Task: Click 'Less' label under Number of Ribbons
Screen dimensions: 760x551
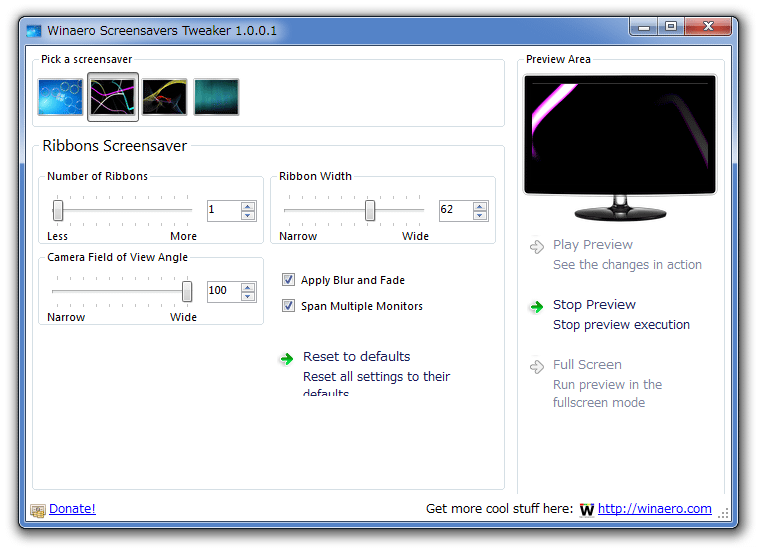Action: [x=57, y=236]
